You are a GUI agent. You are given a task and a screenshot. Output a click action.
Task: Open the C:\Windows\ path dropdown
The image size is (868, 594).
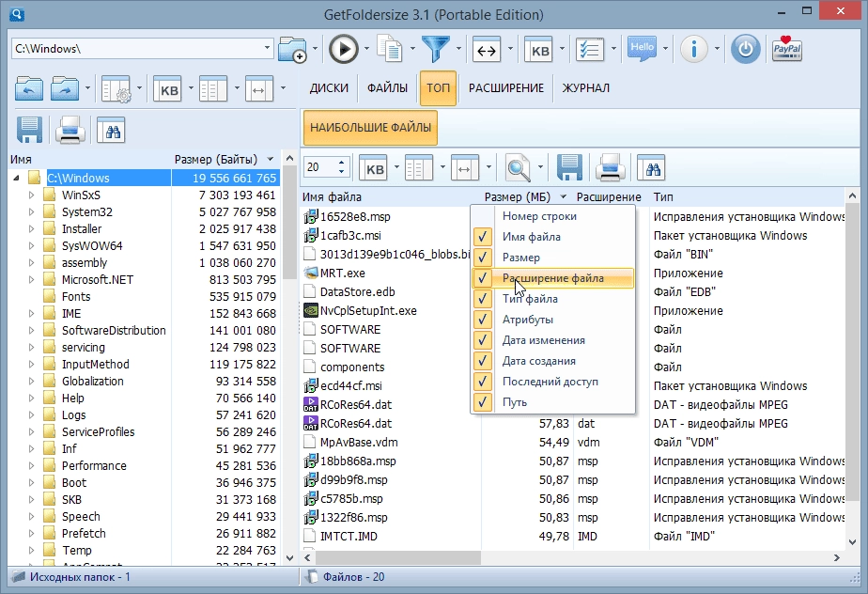pyautogui.click(x=268, y=48)
